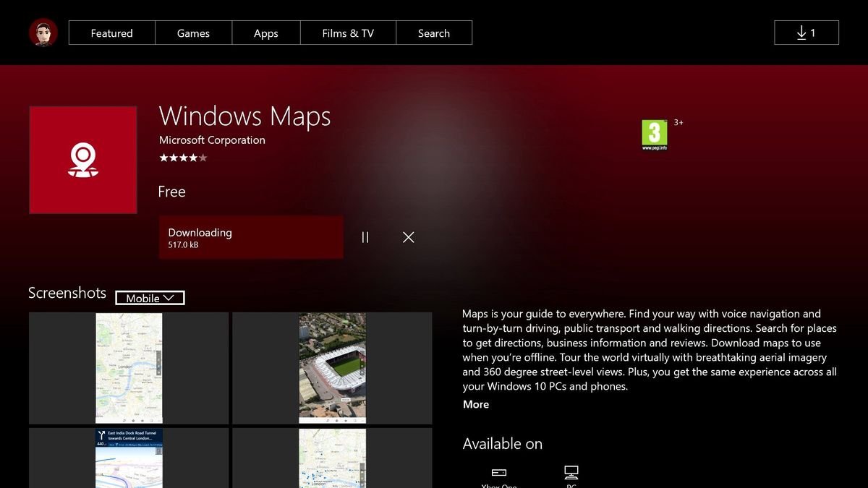Open the download queue icon

(806, 33)
